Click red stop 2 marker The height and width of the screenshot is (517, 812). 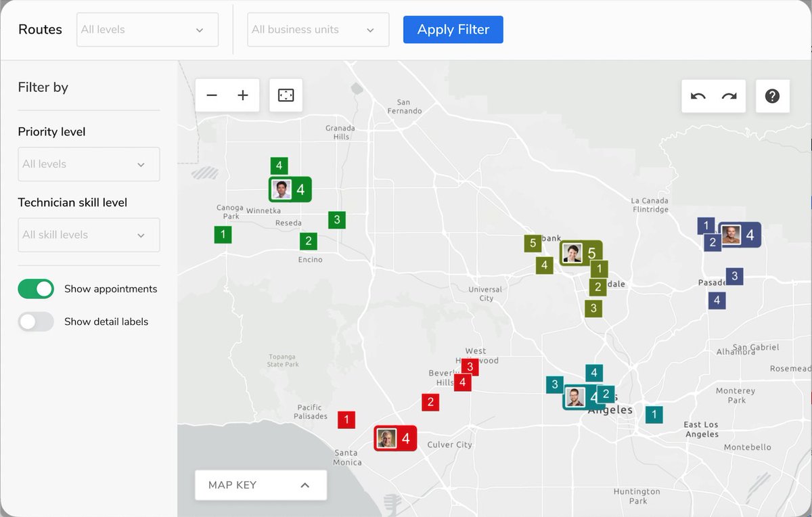pyautogui.click(x=430, y=402)
